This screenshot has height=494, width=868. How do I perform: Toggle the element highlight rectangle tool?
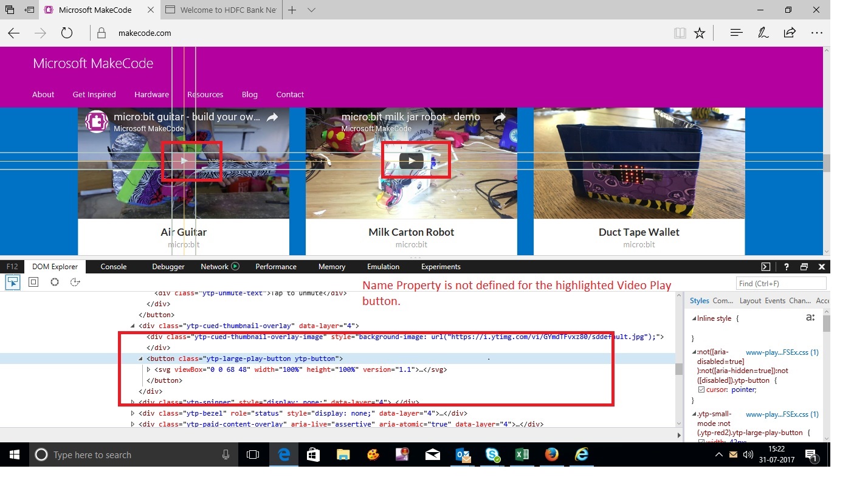click(x=33, y=282)
